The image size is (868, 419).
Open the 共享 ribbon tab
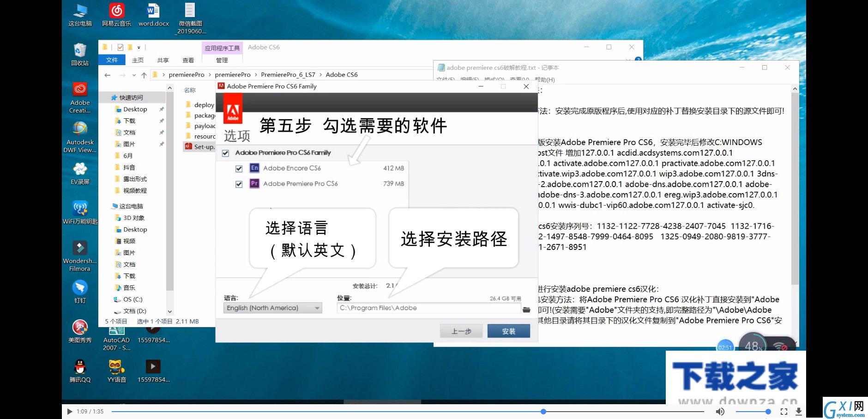click(x=163, y=60)
